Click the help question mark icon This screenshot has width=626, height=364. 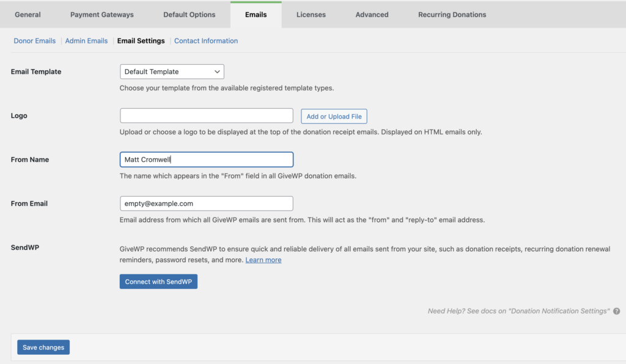[x=617, y=311]
